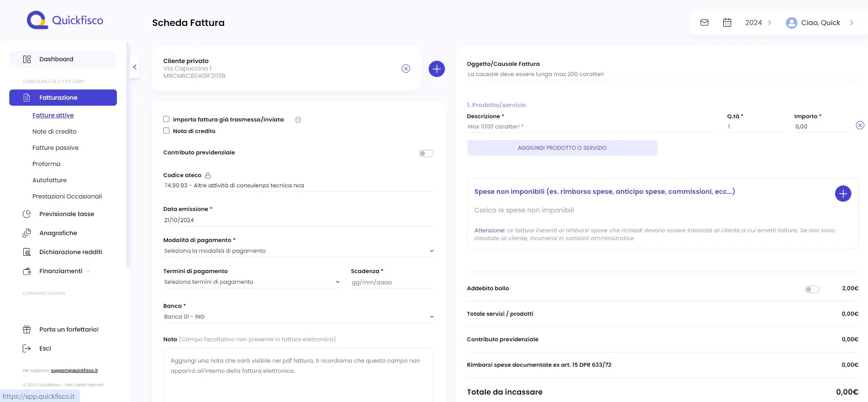Image resolution: width=868 pixels, height=402 pixels.
Task: Go to Dichiarazione redditi
Action: [71, 252]
